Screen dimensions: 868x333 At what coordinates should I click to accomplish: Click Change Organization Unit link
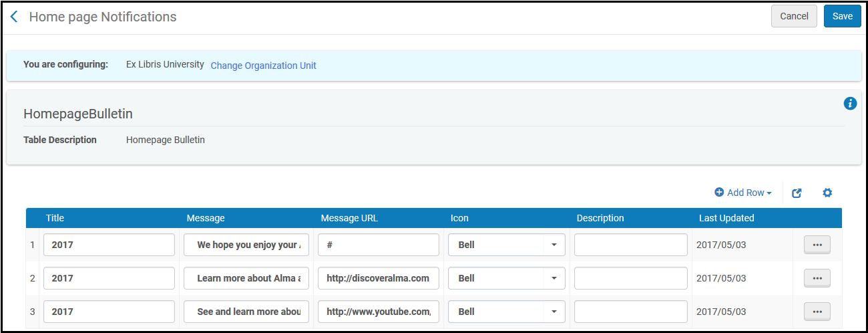pyautogui.click(x=263, y=66)
